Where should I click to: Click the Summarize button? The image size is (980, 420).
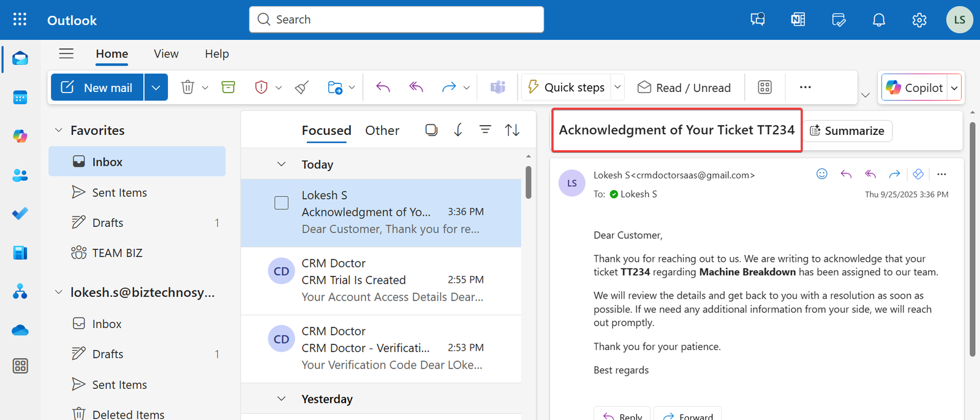[x=848, y=131]
